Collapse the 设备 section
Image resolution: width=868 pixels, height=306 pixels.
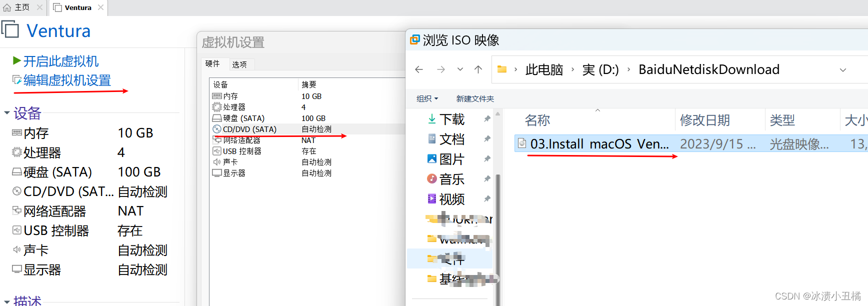point(7,113)
